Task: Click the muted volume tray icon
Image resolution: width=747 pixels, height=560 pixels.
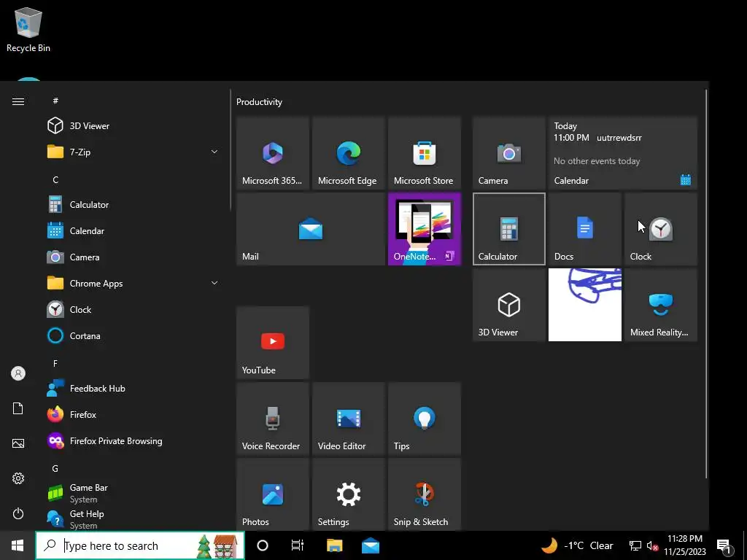Action: pyautogui.click(x=652, y=545)
